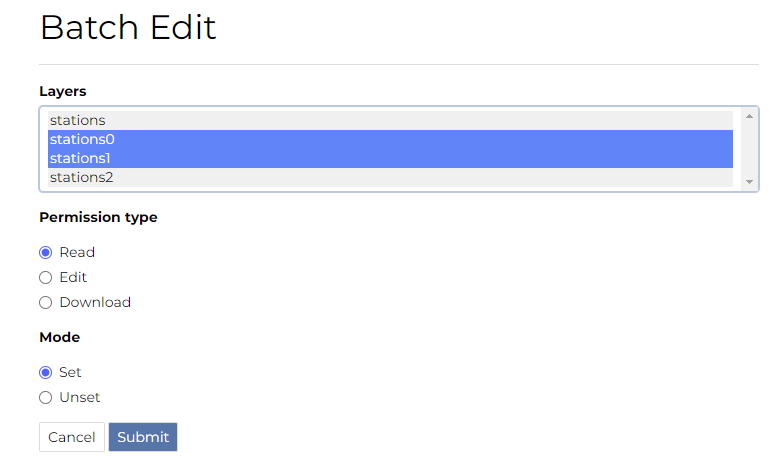Submit the batch edit form
Viewport: 774px width, 471px height.
click(x=143, y=437)
